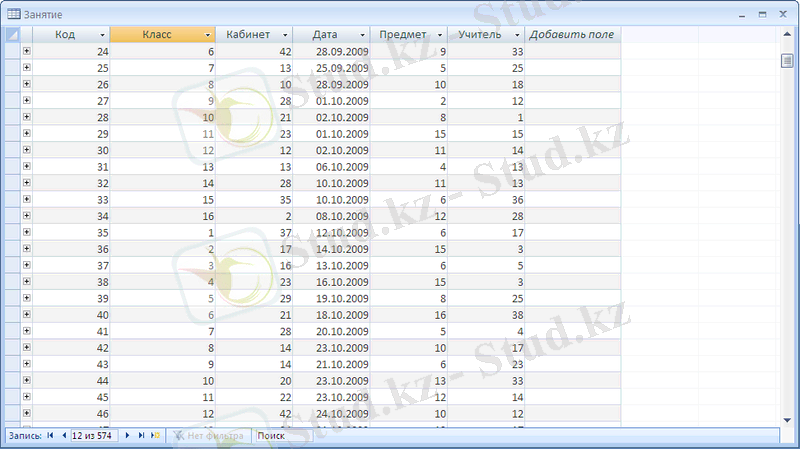
Task: Expand subdatasheet for record 33
Action: [x=27, y=199]
